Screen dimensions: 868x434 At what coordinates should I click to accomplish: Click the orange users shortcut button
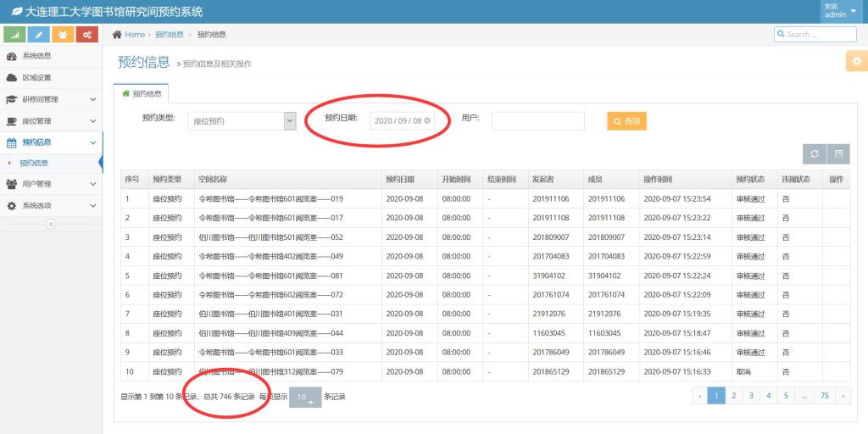(x=63, y=35)
